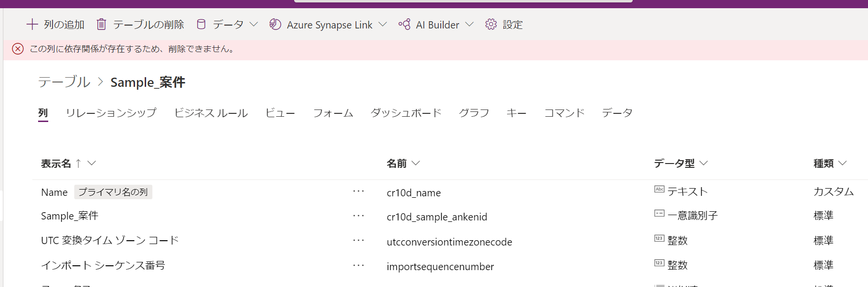Screen dimensions: 868x287
Task: Go back via the テーブル breadcrumb link
Action: coord(64,82)
